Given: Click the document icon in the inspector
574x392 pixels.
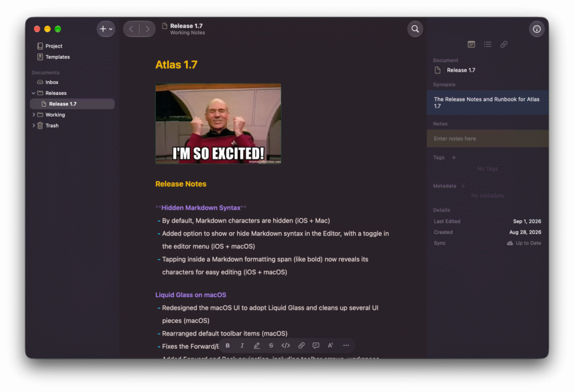Looking at the screenshot, I should [x=437, y=70].
